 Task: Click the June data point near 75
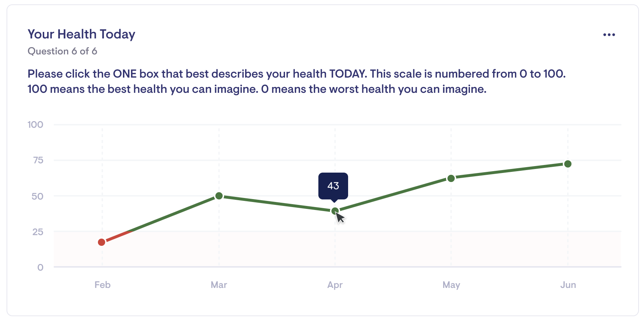coord(568,164)
